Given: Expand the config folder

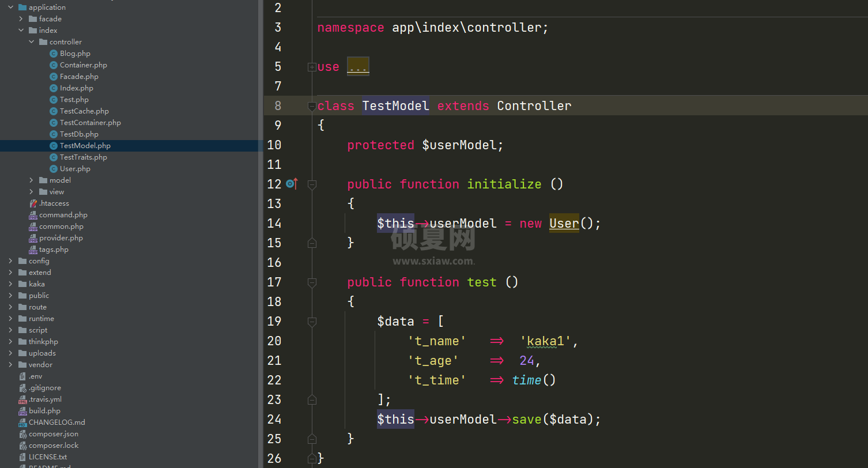Looking at the screenshot, I should pyautogui.click(x=10, y=261).
